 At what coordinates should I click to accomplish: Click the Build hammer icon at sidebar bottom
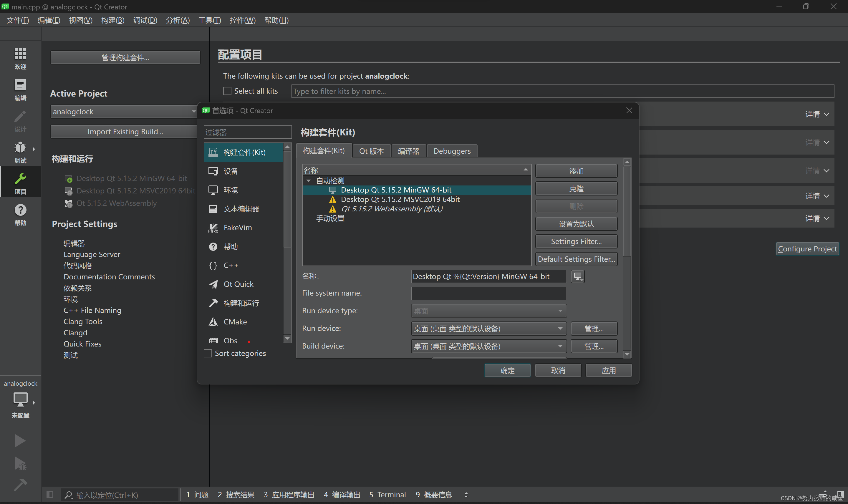click(20, 485)
